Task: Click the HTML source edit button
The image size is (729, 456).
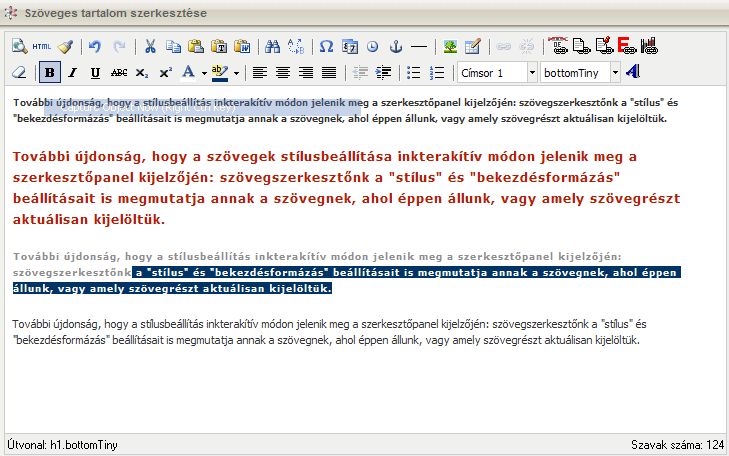Action: (41, 46)
